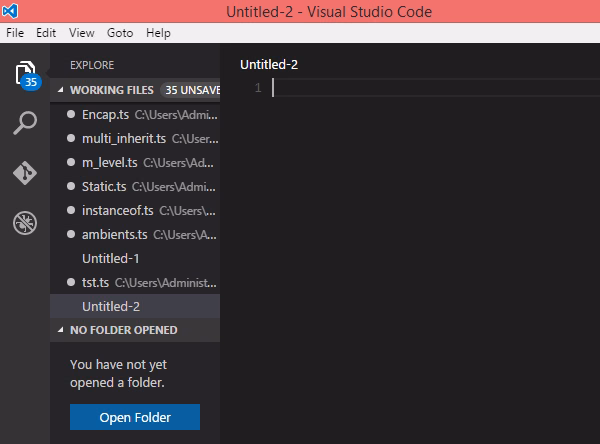
Task: Click the 35 Unsaved badge
Action: click(x=191, y=90)
